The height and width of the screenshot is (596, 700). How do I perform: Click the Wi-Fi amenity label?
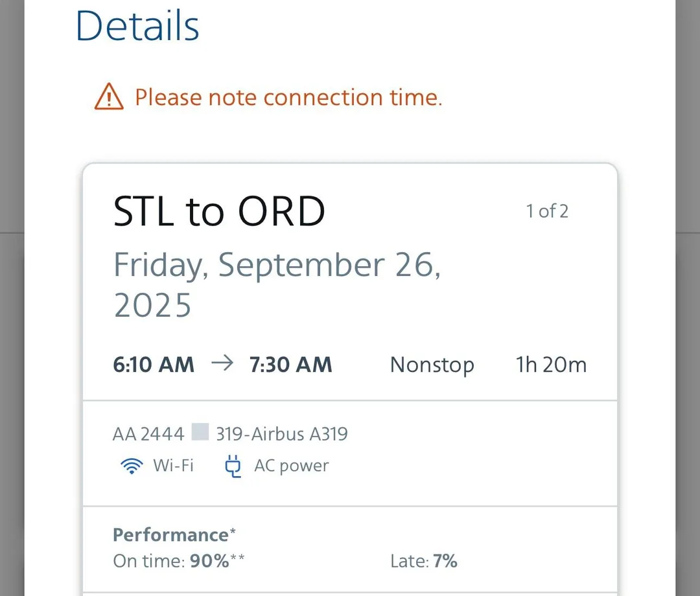[x=173, y=466]
